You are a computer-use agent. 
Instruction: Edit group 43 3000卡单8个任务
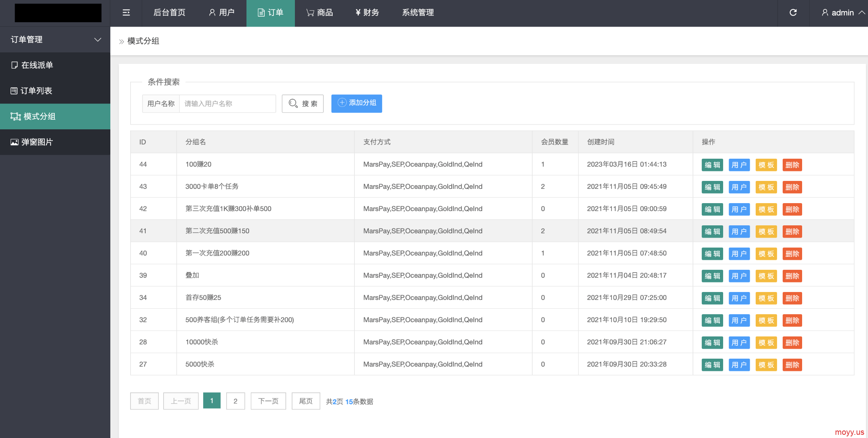[x=712, y=187]
